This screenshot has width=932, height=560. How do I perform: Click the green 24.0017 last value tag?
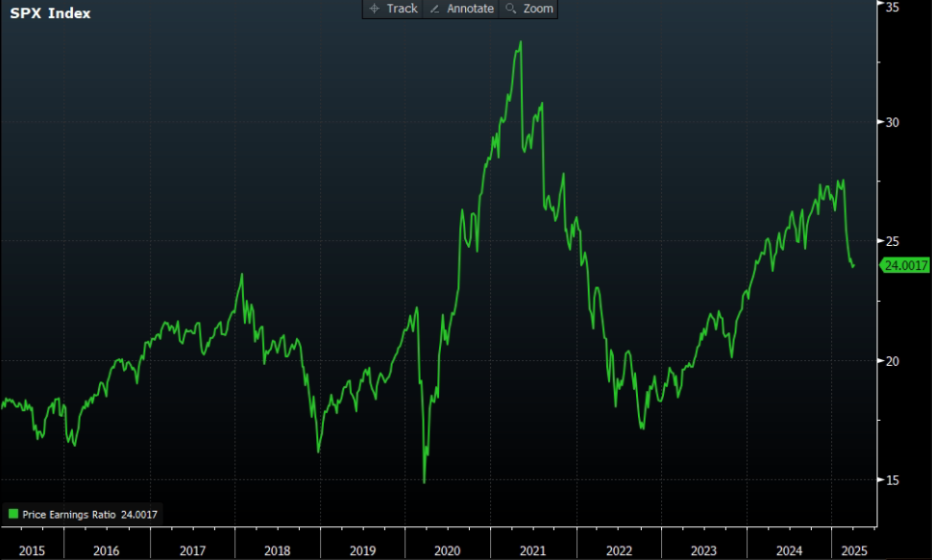point(905,265)
